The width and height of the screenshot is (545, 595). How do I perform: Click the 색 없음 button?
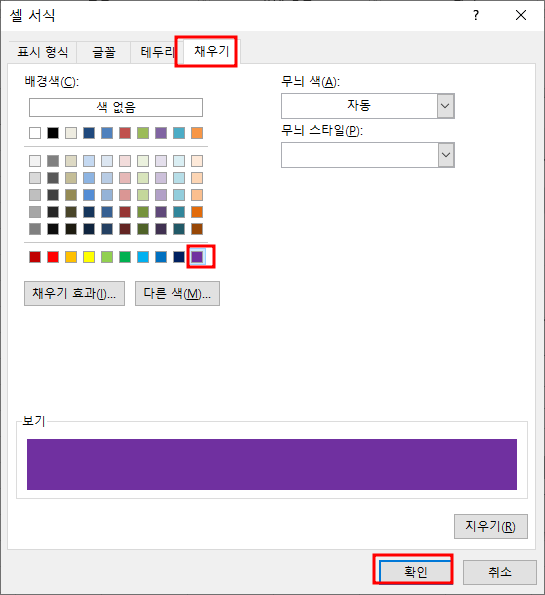pyautogui.click(x=116, y=107)
